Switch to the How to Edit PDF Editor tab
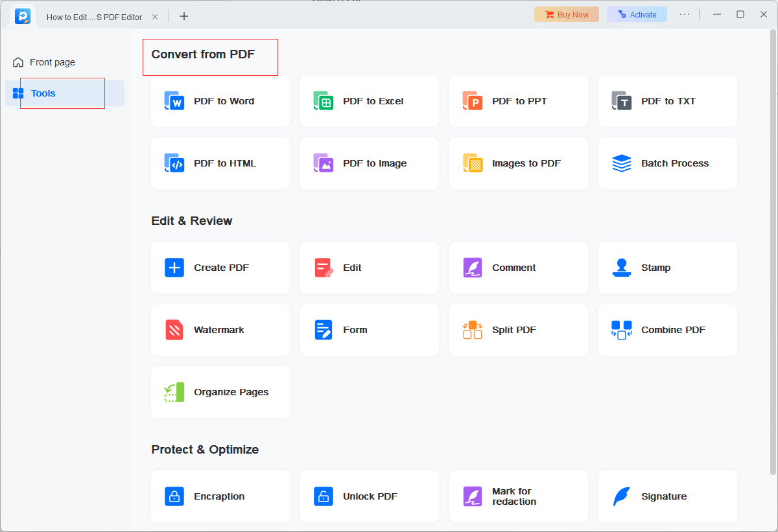 pos(95,17)
